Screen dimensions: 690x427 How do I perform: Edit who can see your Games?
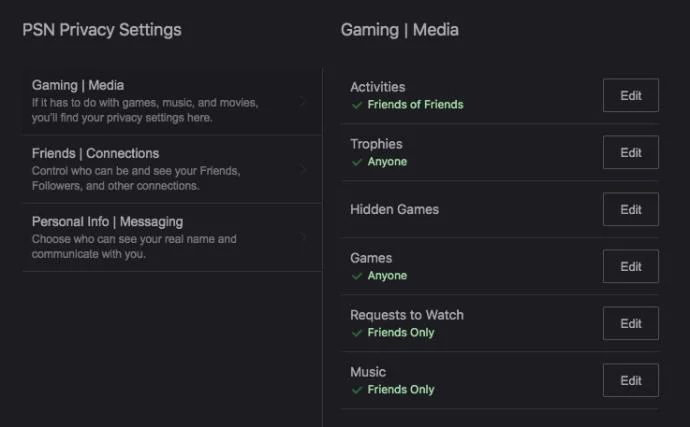click(x=631, y=266)
